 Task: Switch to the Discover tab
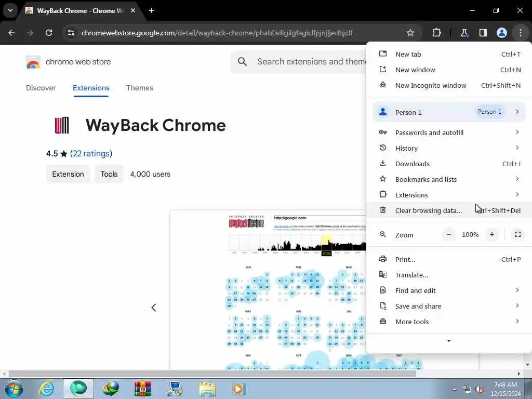click(41, 88)
